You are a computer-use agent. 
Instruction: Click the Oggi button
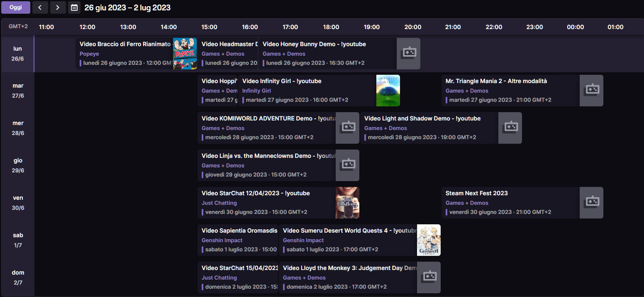pyautogui.click(x=16, y=7)
